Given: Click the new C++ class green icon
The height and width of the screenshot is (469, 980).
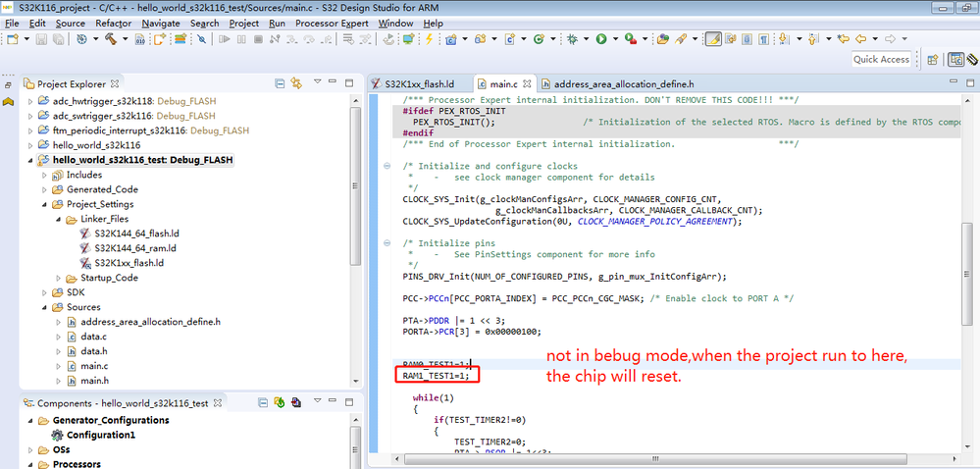Looking at the screenshot, I should pyautogui.click(x=539, y=39).
